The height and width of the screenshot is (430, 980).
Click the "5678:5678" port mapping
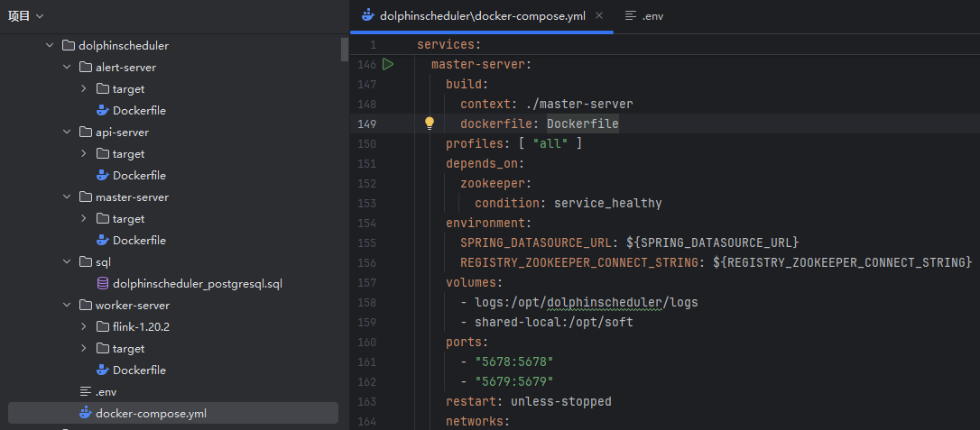point(514,362)
